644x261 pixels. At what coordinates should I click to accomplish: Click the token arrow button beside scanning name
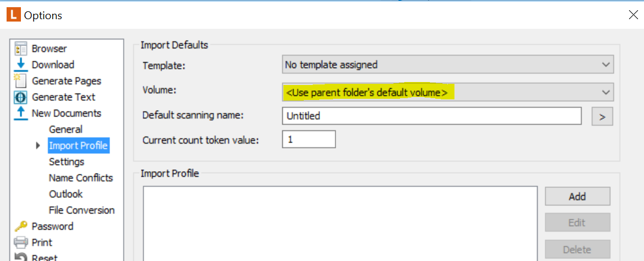point(602,116)
